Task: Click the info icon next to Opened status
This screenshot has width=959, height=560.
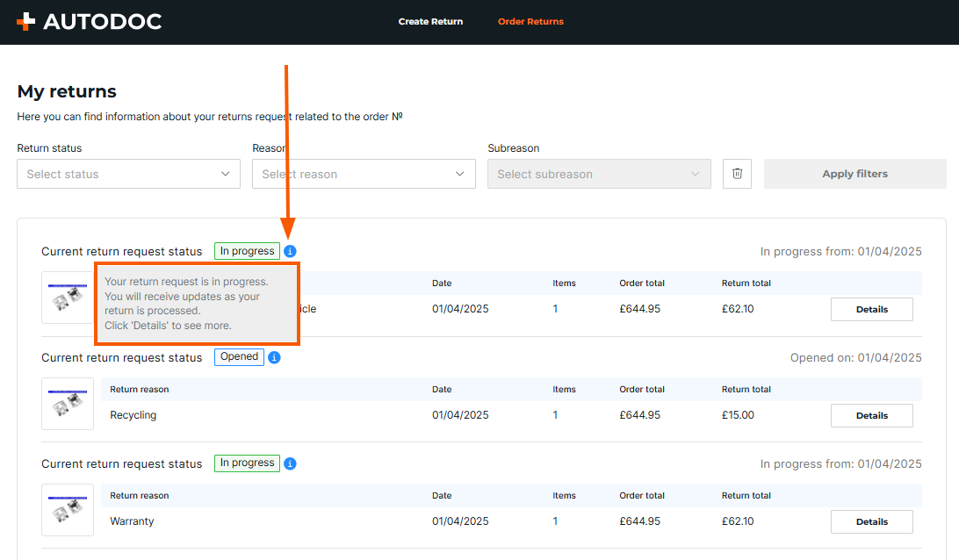Action: coord(274,357)
